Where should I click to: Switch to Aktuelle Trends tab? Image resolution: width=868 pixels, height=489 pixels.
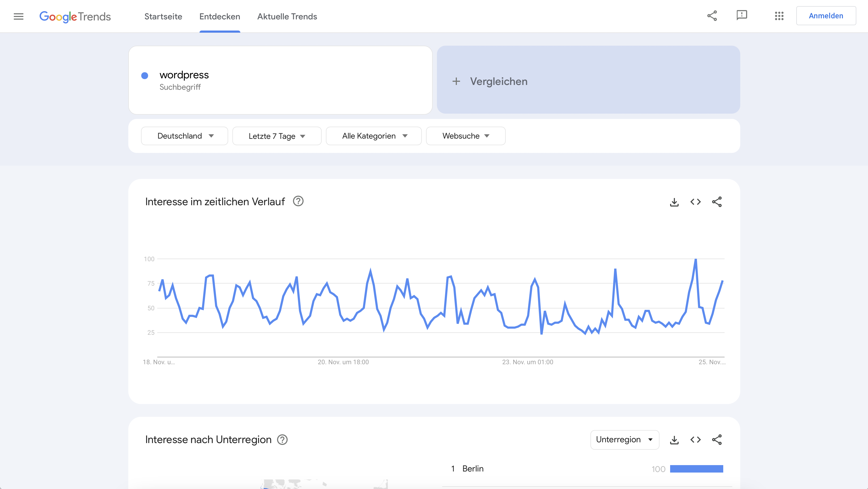[x=287, y=16]
